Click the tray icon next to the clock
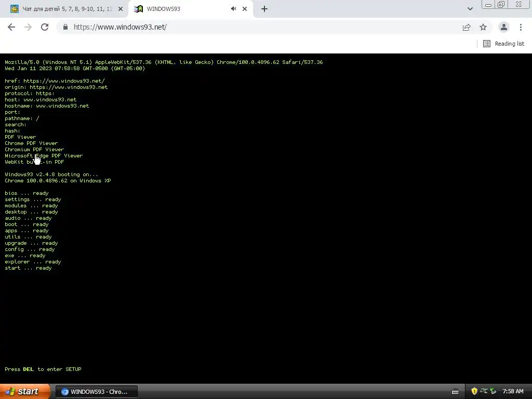The width and height of the screenshot is (532, 399). tap(493, 391)
